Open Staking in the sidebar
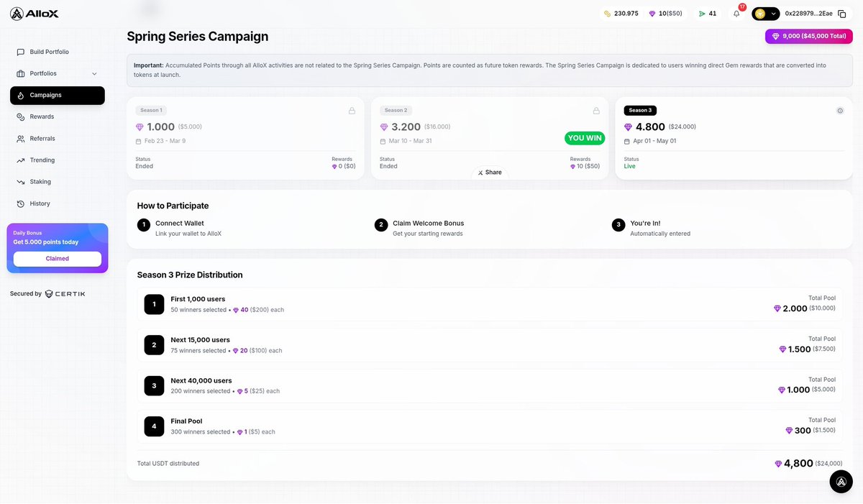The image size is (863, 504). click(58, 182)
